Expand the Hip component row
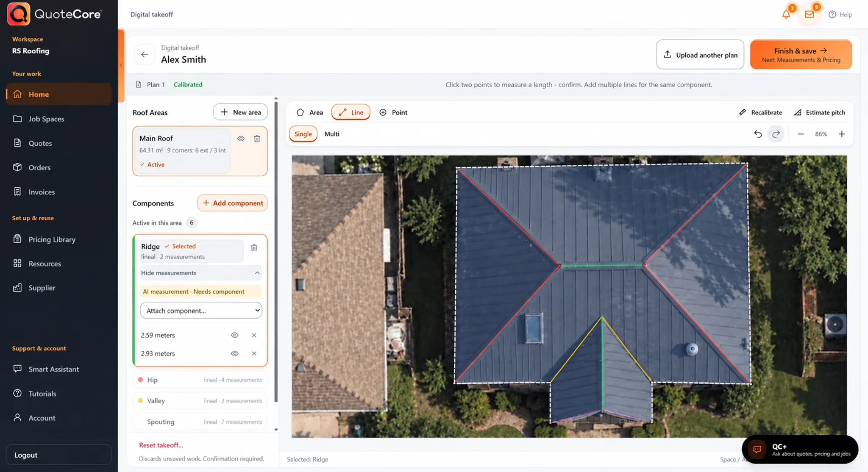Screen dimensions: 868x472 click(200, 380)
